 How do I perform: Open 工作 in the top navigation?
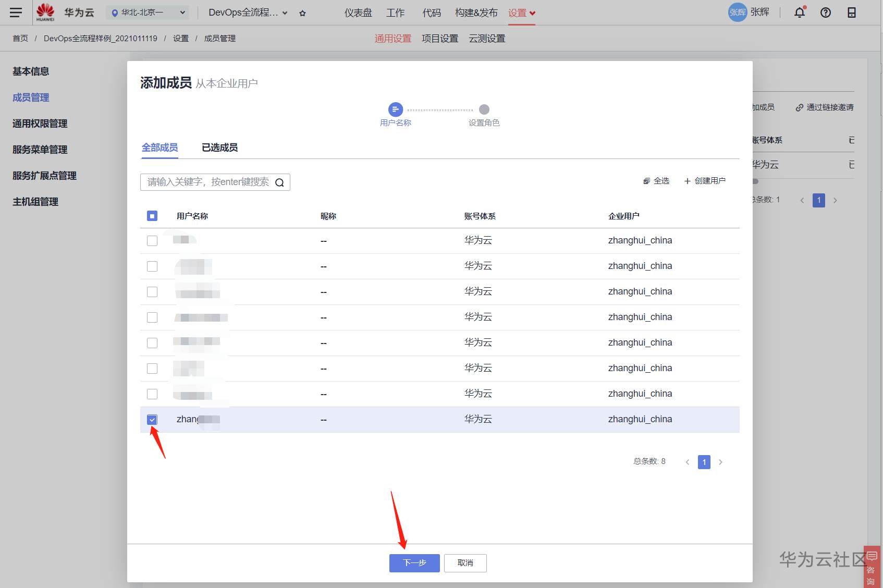click(396, 13)
